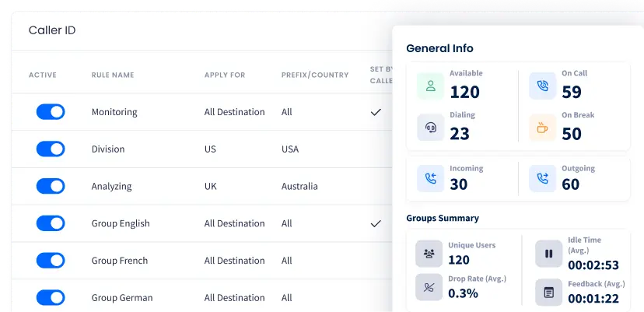Click the Outgoing count 60
644x312 pixels.
[x=571, y=184]
